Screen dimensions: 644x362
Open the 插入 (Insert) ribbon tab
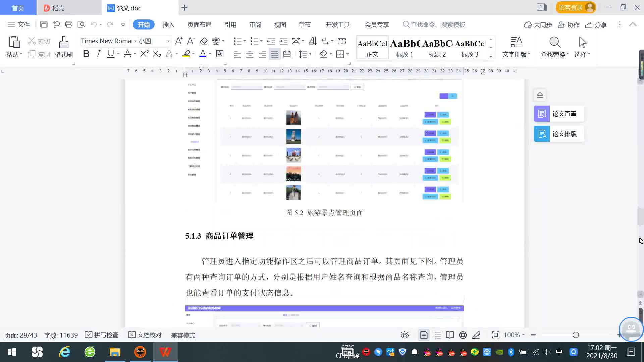[168, 24]
